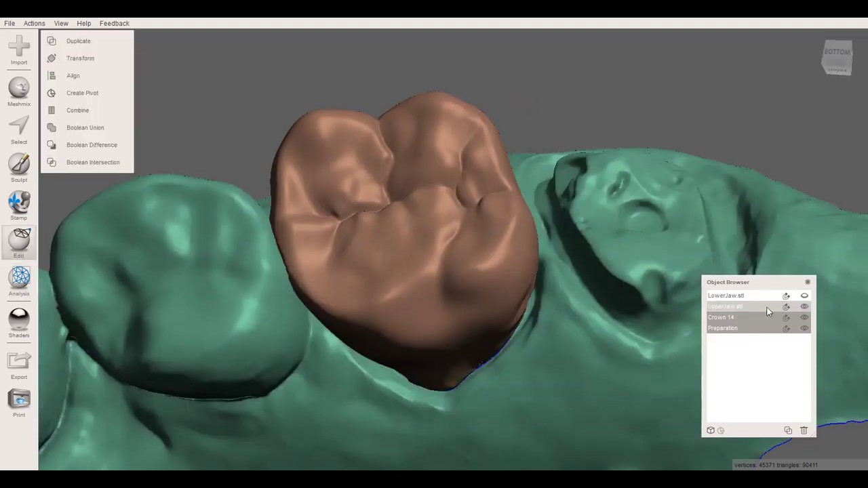Choose Transform from the Edit list
868x488 pixels.
pos(80,58)
